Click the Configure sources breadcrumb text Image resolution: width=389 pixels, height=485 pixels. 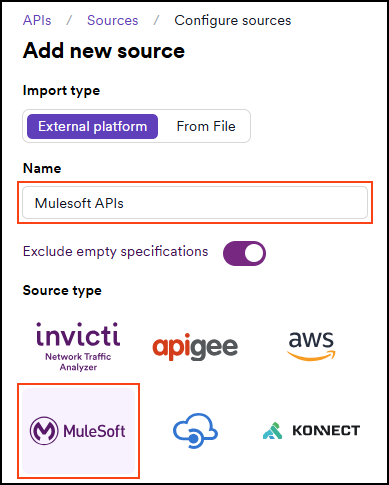233,20
